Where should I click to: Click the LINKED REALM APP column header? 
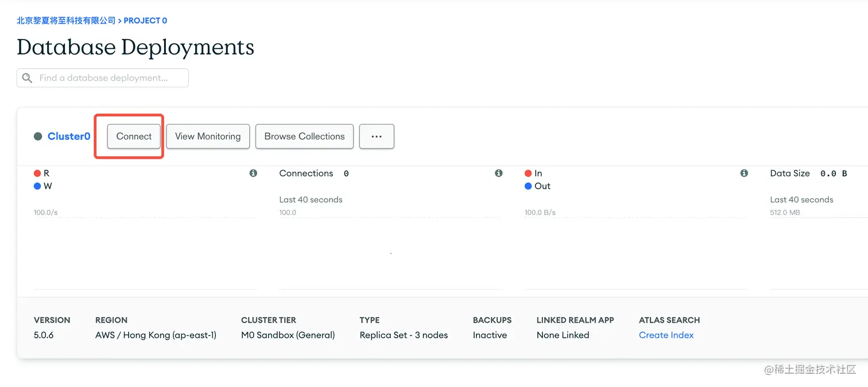pyautogui.click(x=575, y=320)
